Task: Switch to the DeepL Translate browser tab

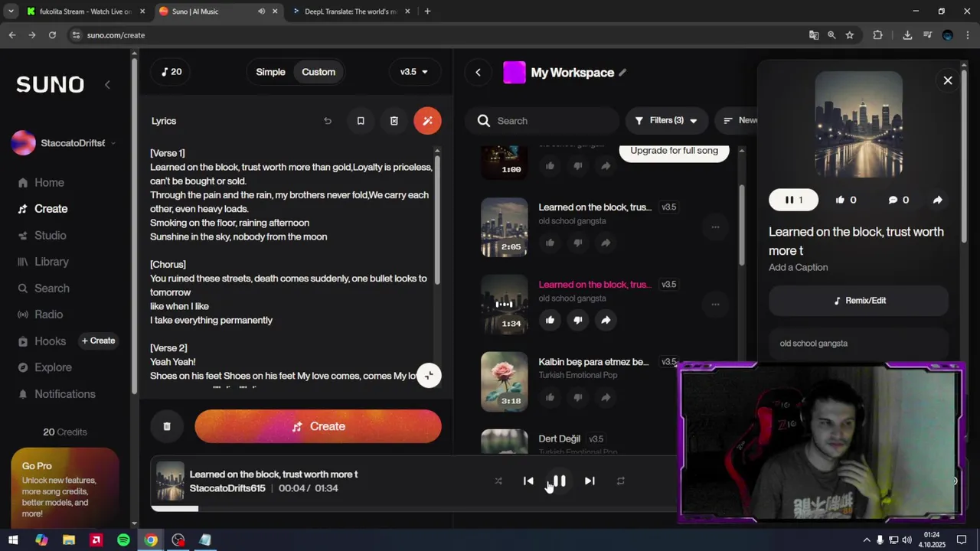Action: click(x=351, y=11)
